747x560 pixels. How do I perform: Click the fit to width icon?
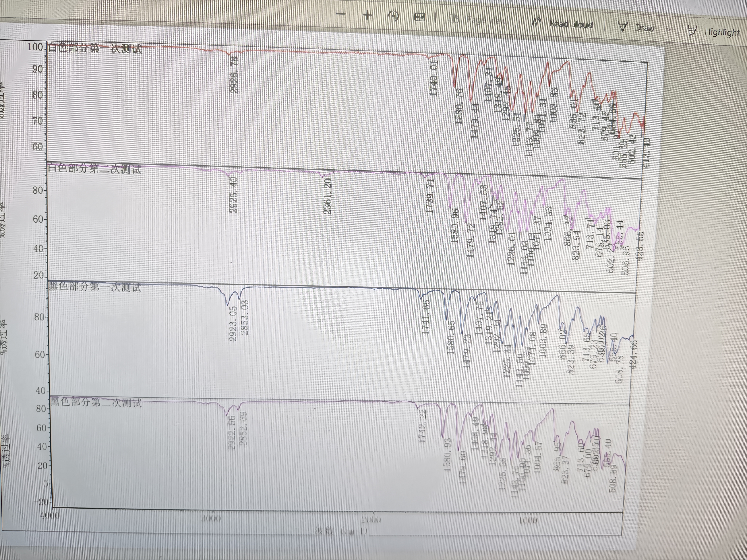click(x=419, y=17)
